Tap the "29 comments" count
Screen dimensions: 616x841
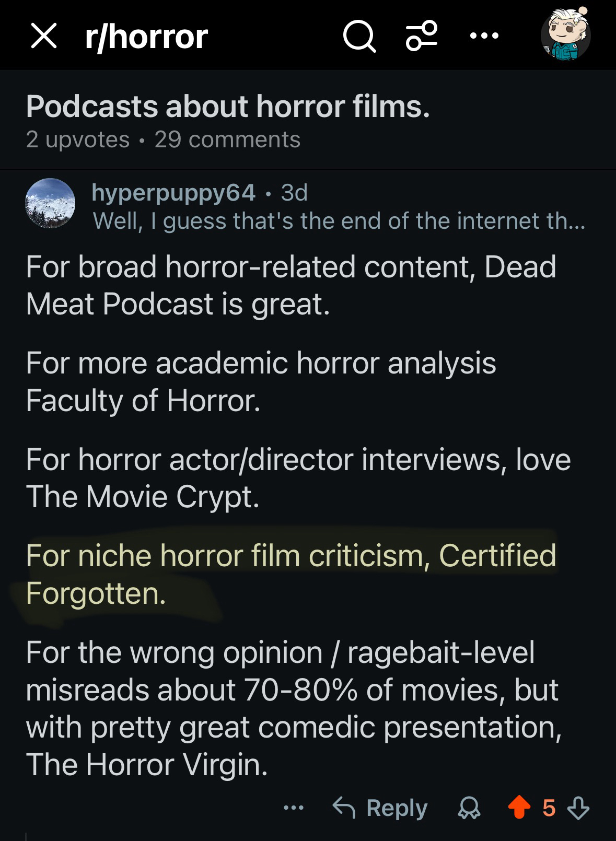coord(227,139)
